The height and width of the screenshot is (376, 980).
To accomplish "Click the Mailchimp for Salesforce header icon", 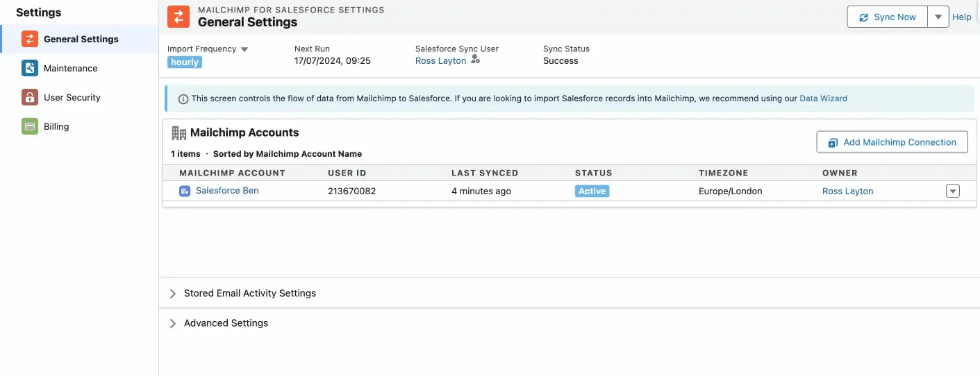I will click(x=178, y=17).
